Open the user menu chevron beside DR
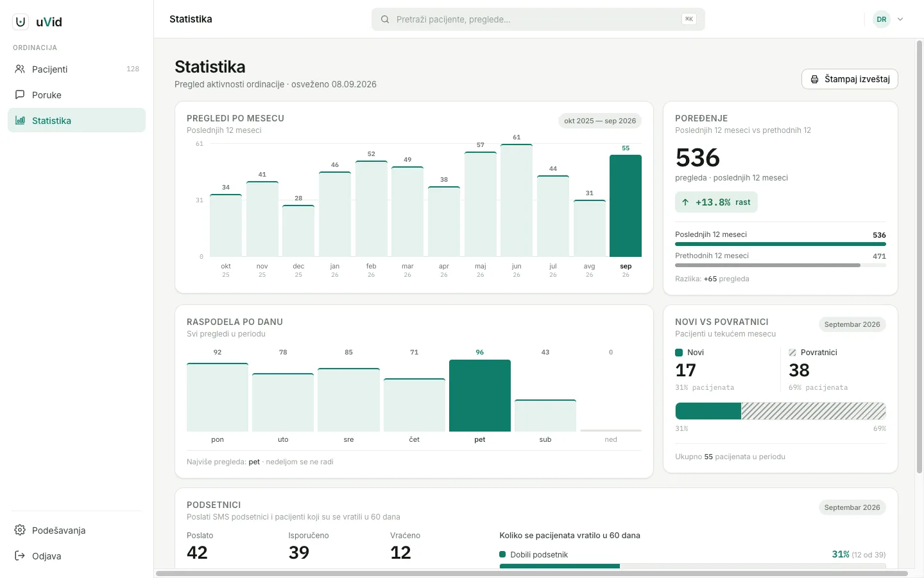924x578 pixels. pyautogui.click(x=900, y=19)
